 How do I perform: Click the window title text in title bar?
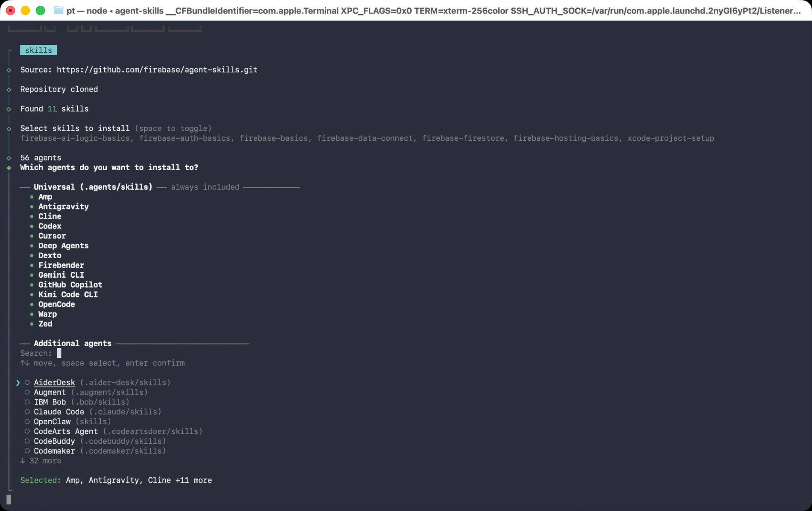434,11
